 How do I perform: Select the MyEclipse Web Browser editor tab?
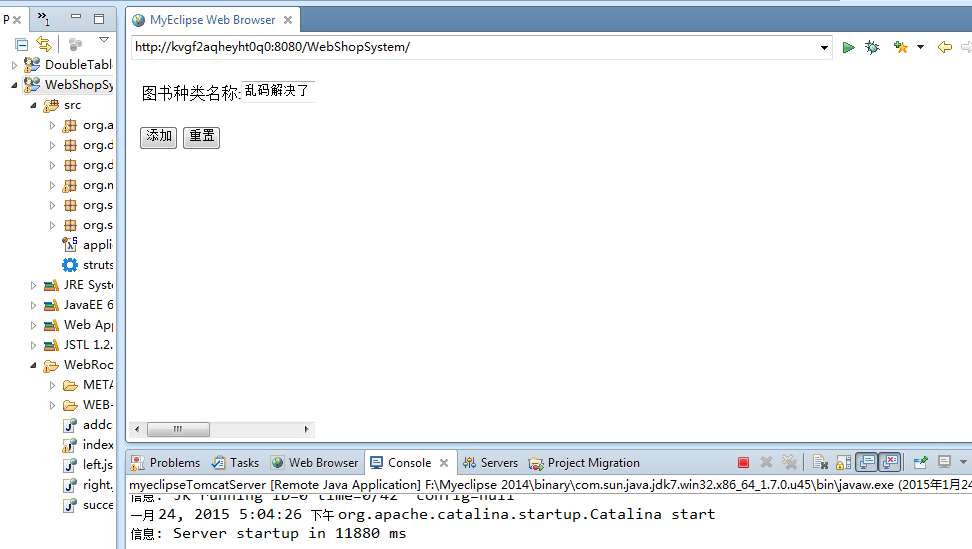213,20
